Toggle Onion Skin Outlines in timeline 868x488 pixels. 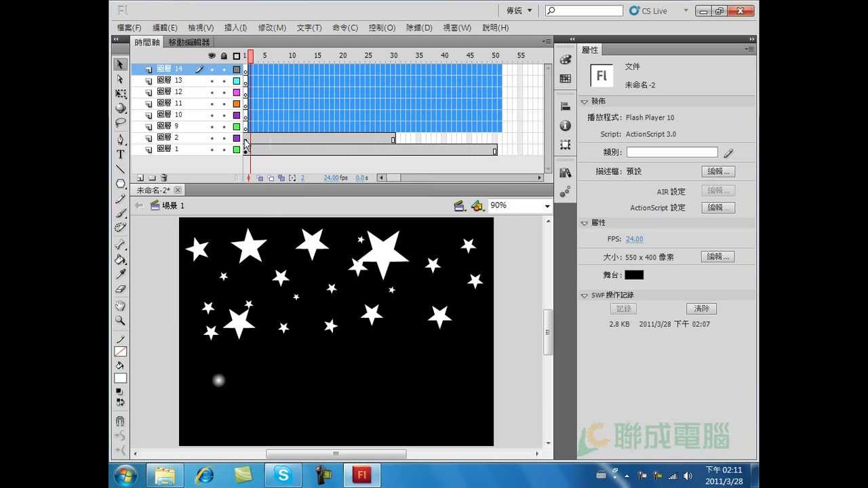[271, 178]
